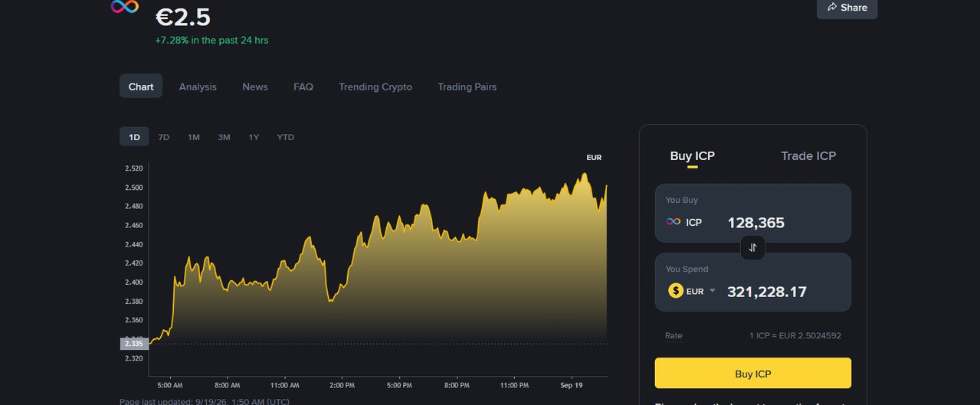The height and width of the screenshot is (405, 980).
Task: Select the YTD chart range
Action: click(x=286, y=137)
